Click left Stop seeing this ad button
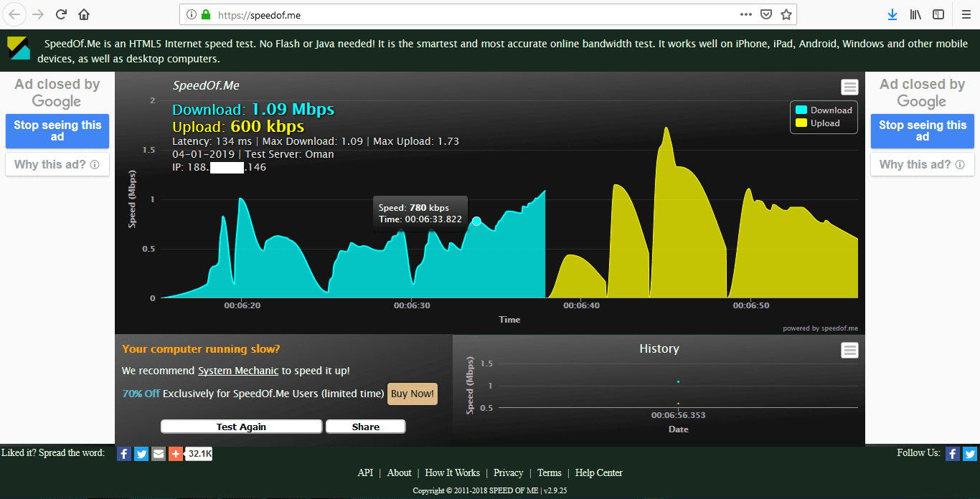Viewport: 980px width, 499px height. (x=57, y=131)
